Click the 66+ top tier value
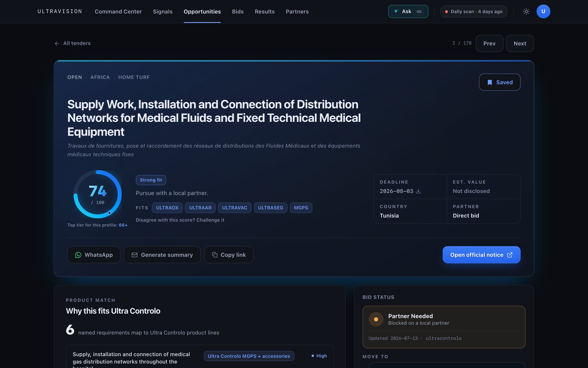 click(x=123, y=225)
